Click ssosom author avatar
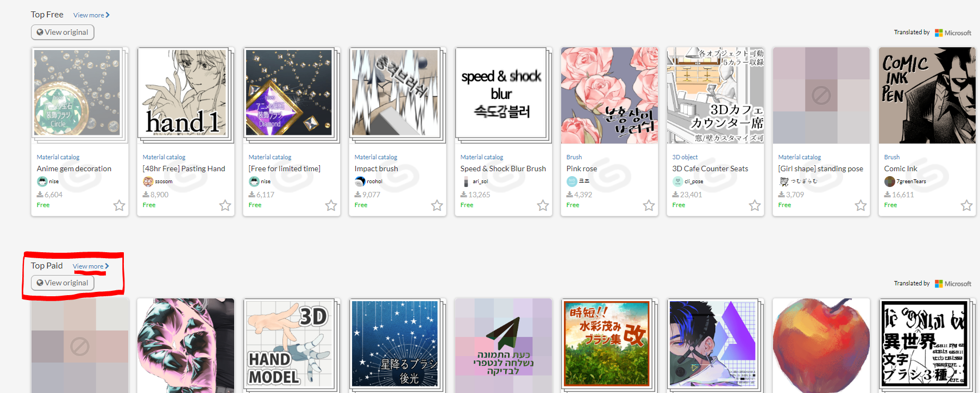The image size is (980, 393). pyautogui.click(x=148, y=182)
